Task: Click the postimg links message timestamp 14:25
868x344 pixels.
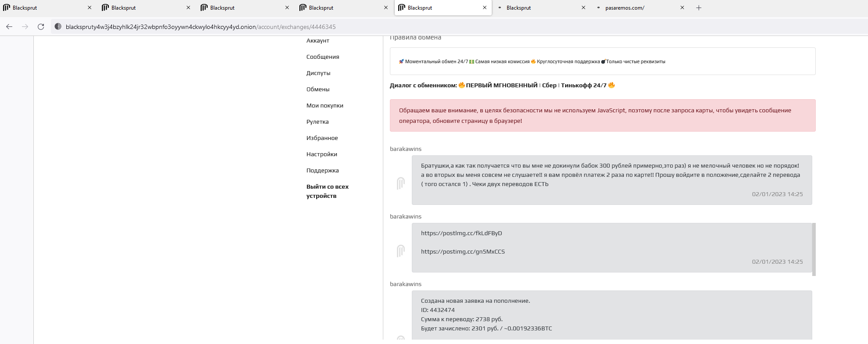Action: 777,262
